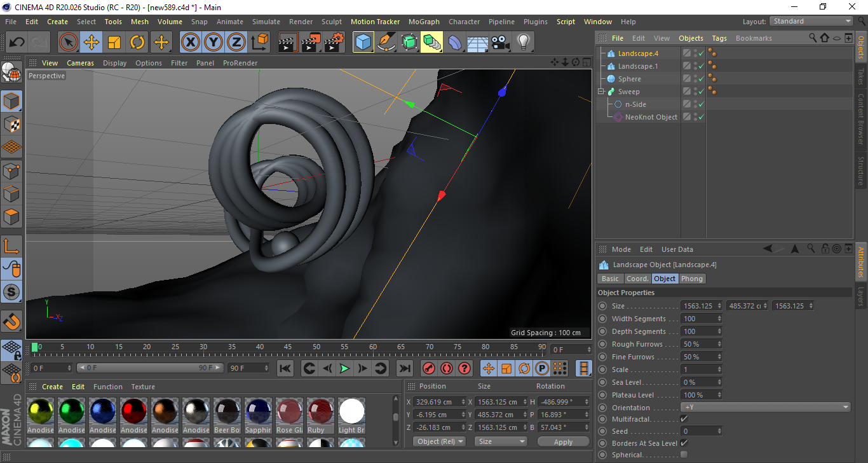Viewport: 868px width, 463px height.
Task: Click the Sea Level stepper arrows
Action: 719,382
